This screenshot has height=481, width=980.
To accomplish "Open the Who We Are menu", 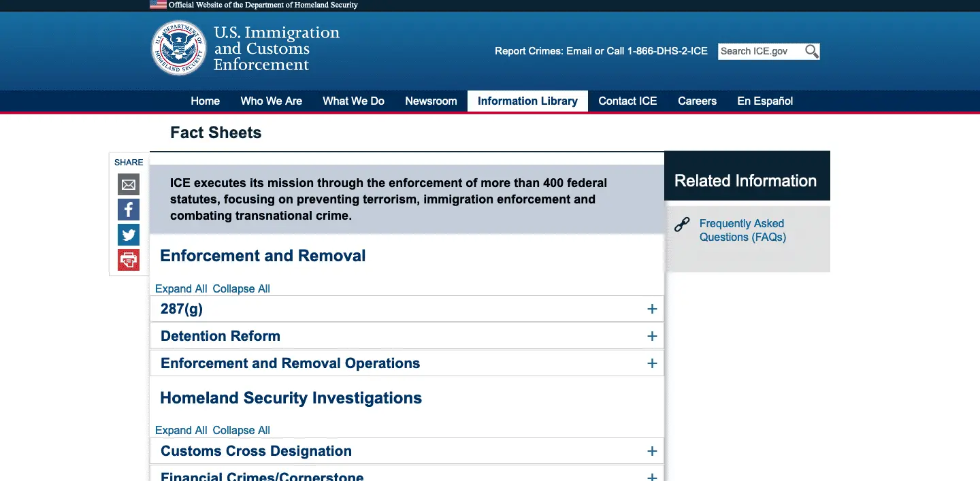I will pyautogui.click(x=272, y=101).
